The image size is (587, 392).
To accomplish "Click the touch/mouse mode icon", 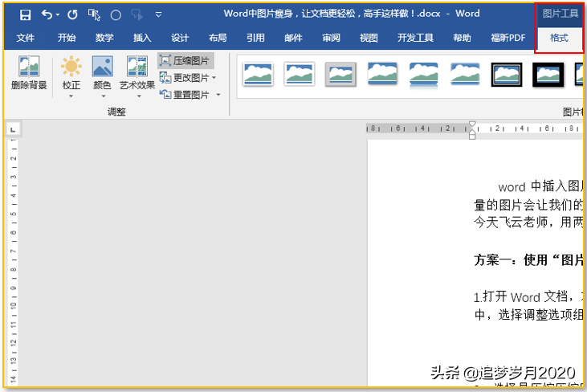I will (94, 15).
